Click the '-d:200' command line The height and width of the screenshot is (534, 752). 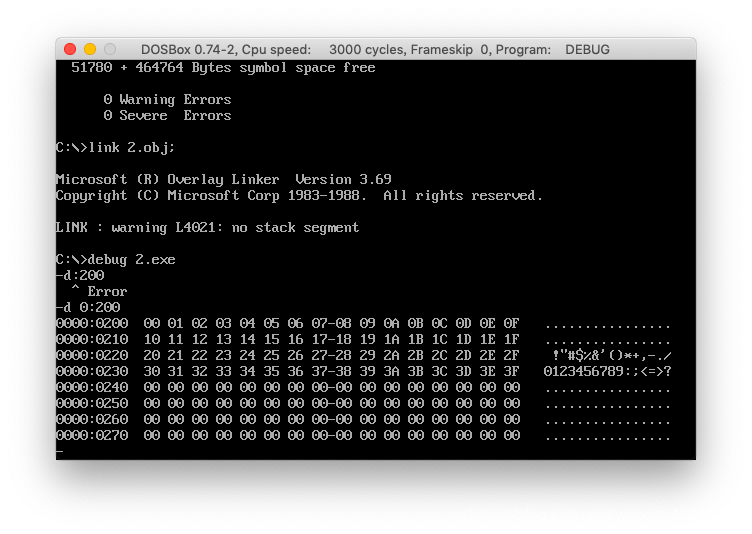pyautogui.click(x=80, y=275)
